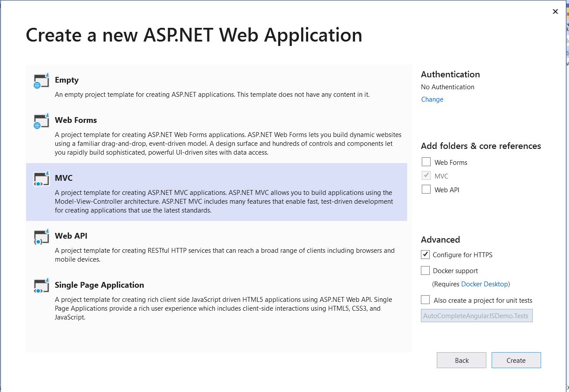Click the Web Forms template icon
The height and width of the screenshot is (392, 569).
tap(41, 121)
